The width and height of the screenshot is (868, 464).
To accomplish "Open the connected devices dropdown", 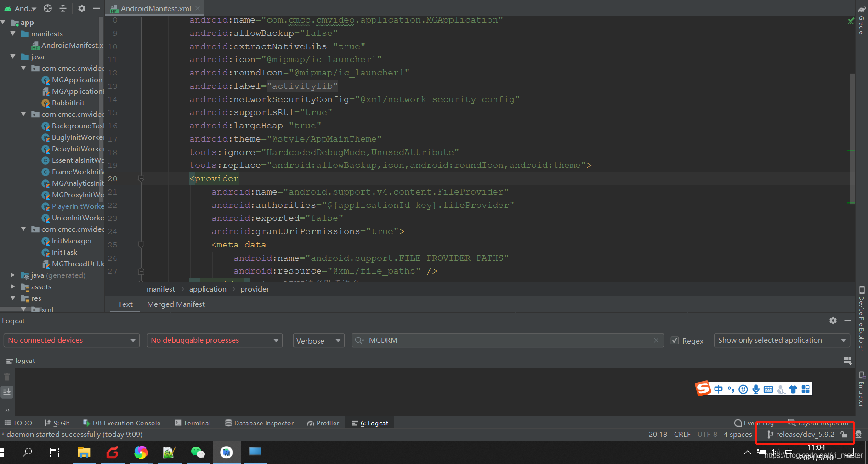I will pos(71,340).
